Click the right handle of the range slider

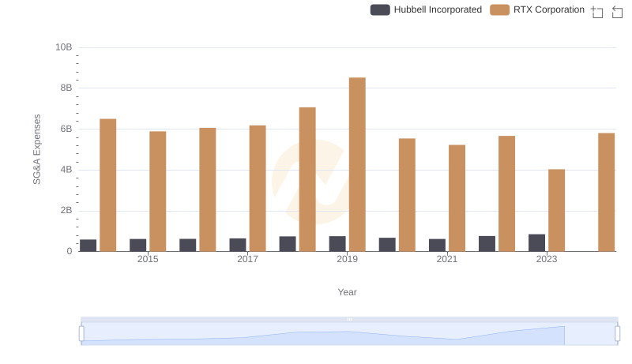(618, 334)
